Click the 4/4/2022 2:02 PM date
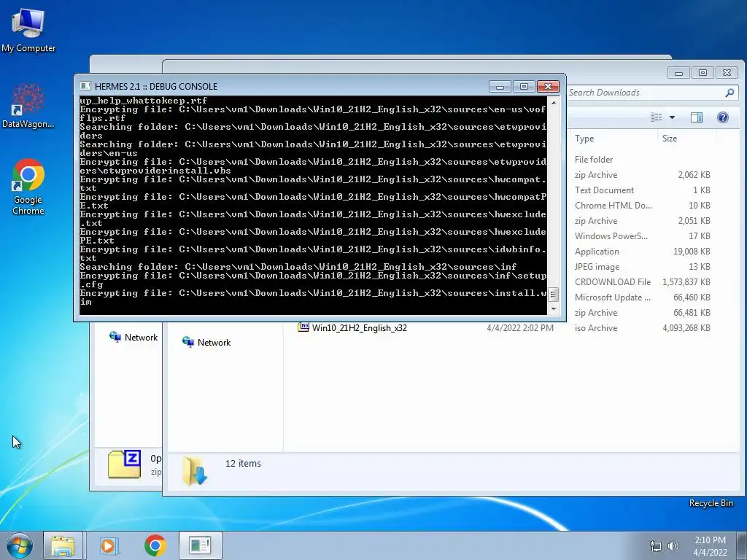The width and height of the screenshot is (747, 560). click(519, 327)
